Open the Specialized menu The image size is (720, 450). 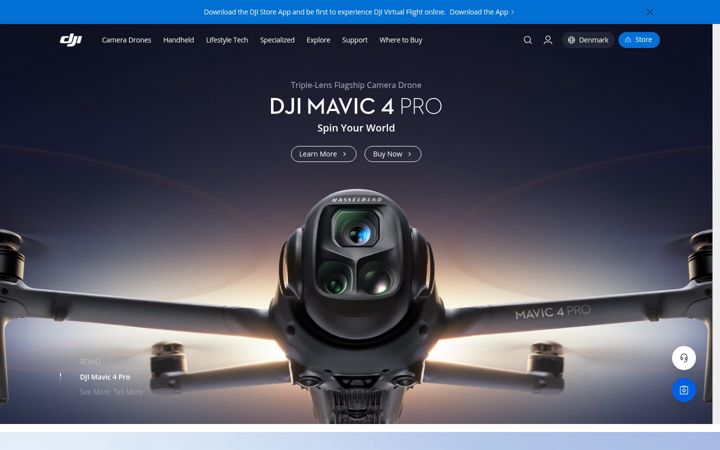277,40
